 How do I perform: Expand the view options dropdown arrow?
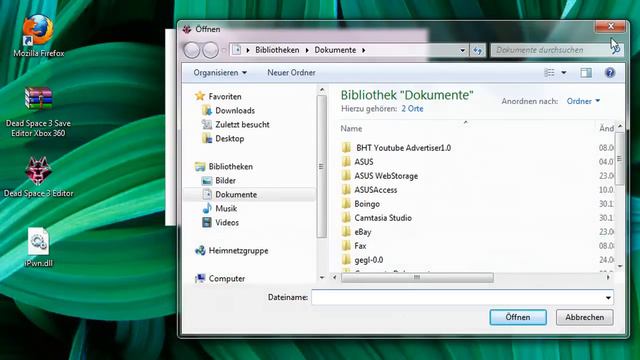point(564,73)
